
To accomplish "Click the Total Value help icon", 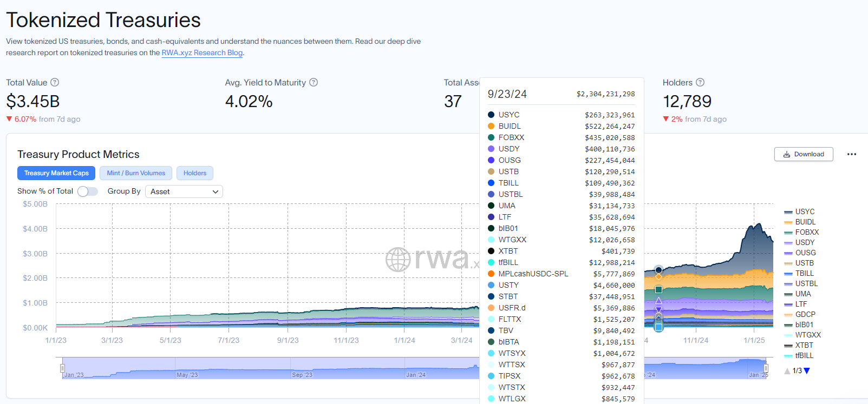I will coord(55,82).
